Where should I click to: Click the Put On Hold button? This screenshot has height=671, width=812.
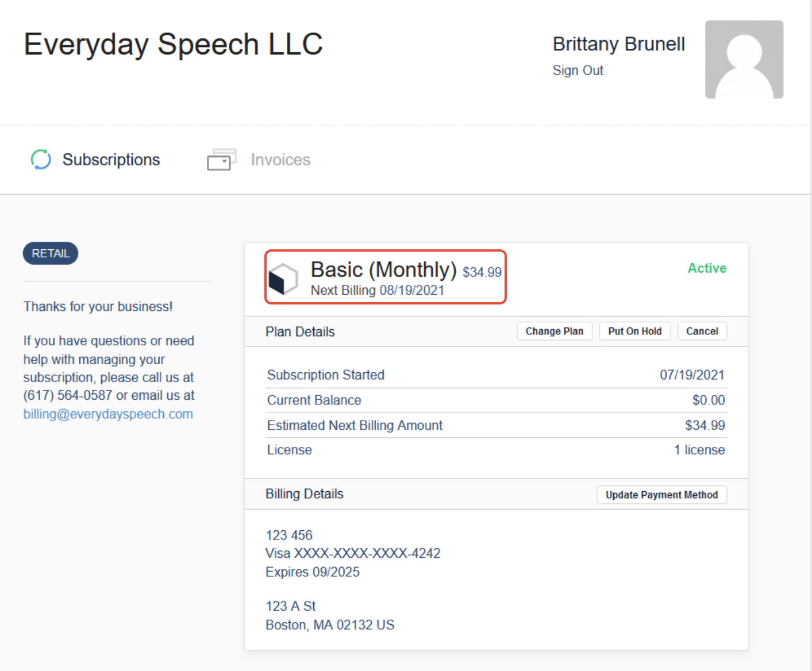[635, 331]
